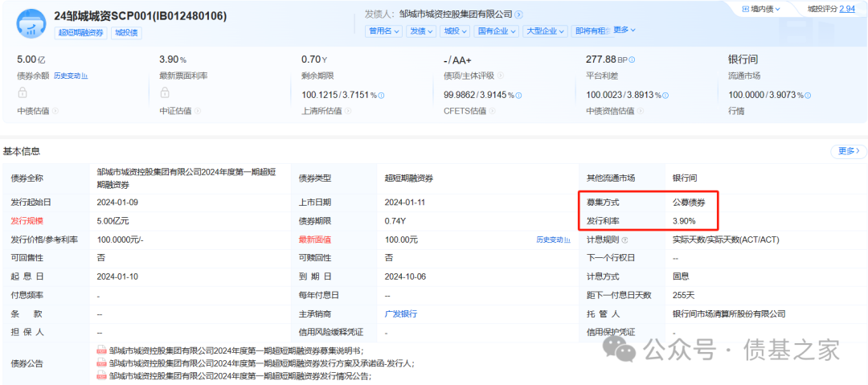This screenshot has width=868, height=385.
Task: Open 邹城市城资控股集团有限公司 issuer link
Action: click(x=456, y=14)
